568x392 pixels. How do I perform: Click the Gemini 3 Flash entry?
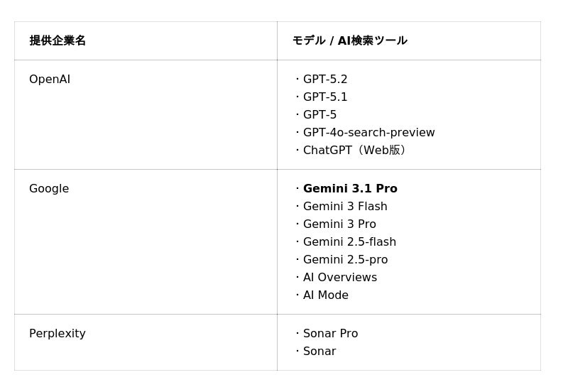click(345, 207)
